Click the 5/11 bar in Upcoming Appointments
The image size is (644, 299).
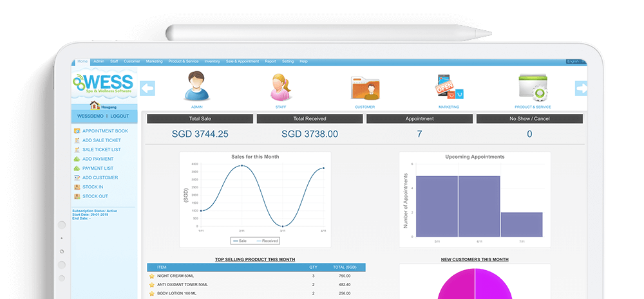tap(437, 206)
